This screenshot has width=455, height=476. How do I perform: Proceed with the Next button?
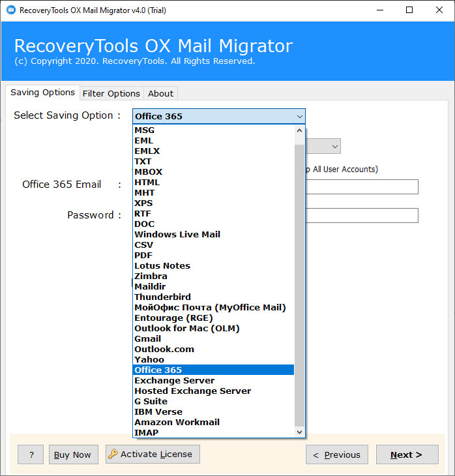pos(407,454)
